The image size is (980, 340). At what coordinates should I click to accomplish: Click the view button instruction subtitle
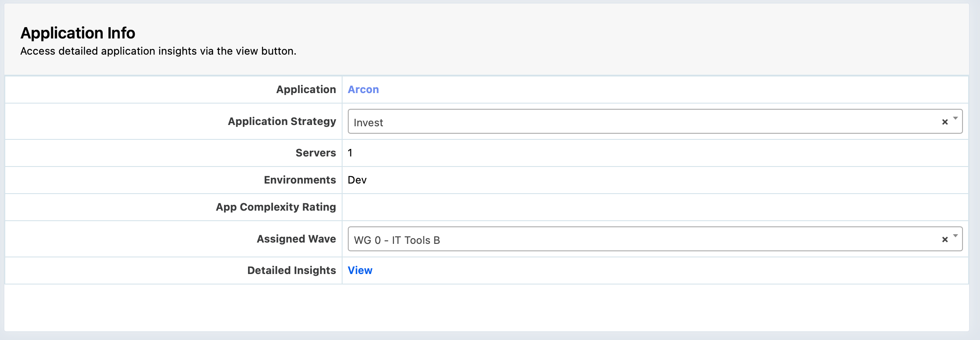tap(158, 51)
